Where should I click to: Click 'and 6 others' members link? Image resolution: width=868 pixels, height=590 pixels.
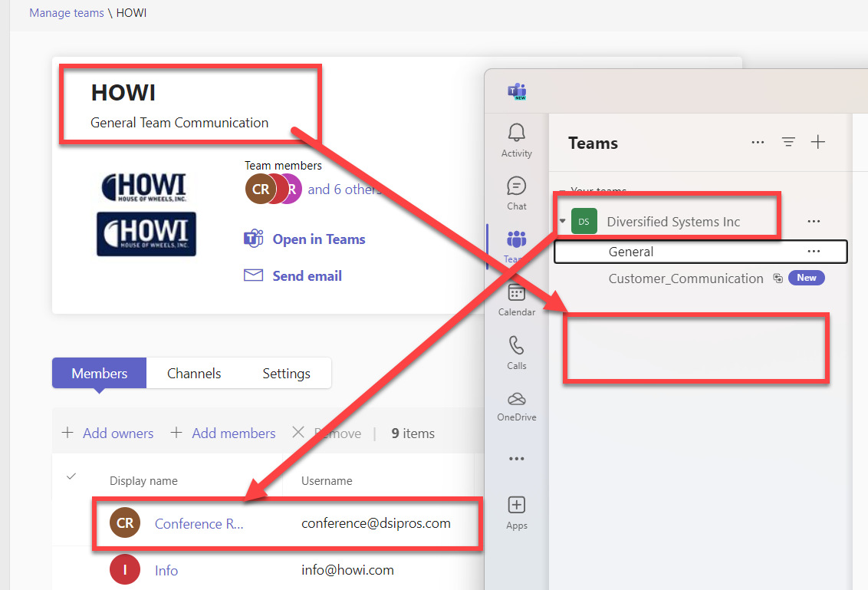344,190
